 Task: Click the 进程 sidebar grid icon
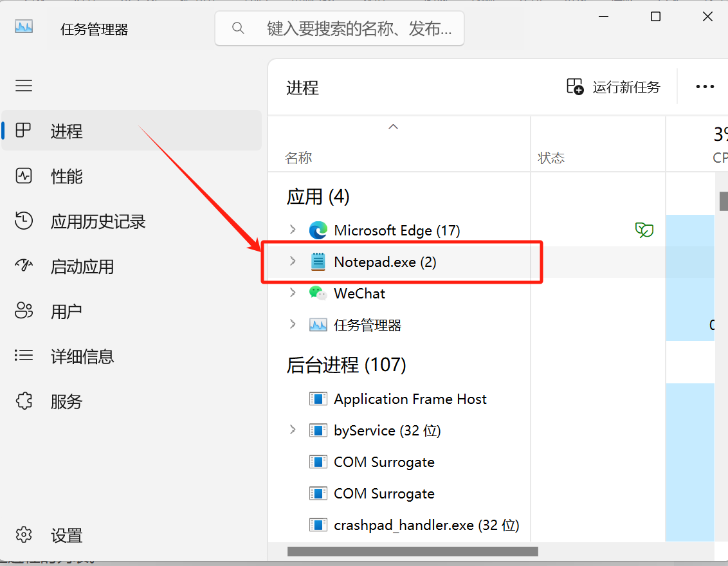coord(23,130)
